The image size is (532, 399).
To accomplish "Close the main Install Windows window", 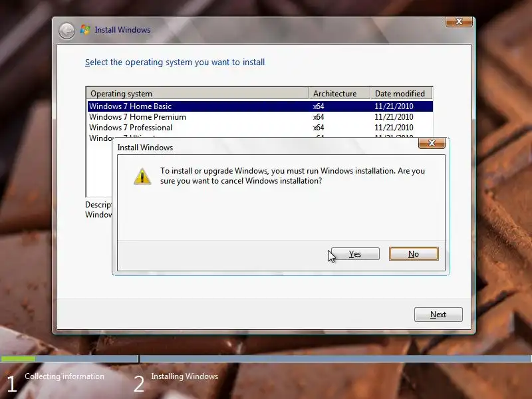I will (459, 21).
